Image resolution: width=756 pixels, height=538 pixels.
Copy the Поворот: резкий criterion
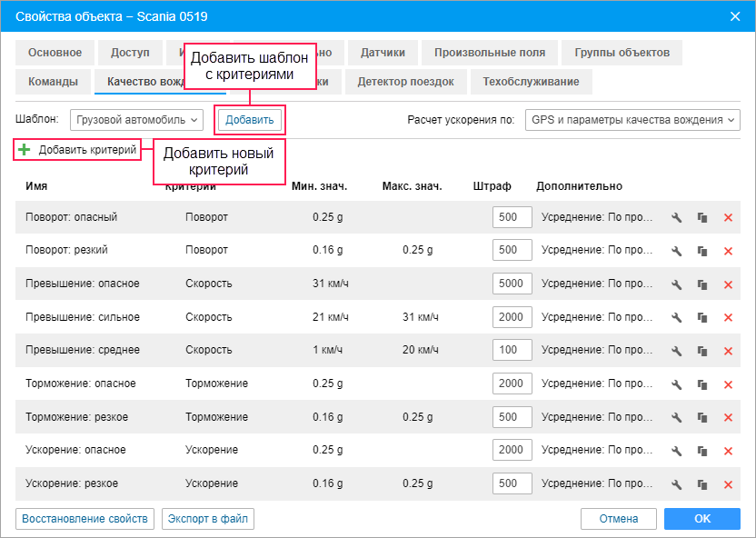click(701, 251)
